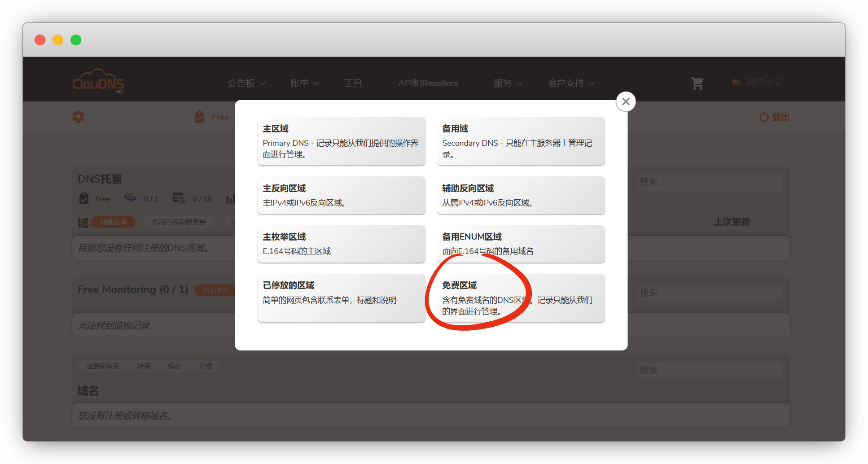
Task: Click the DNS托管 search field
Action: point(708,182)
